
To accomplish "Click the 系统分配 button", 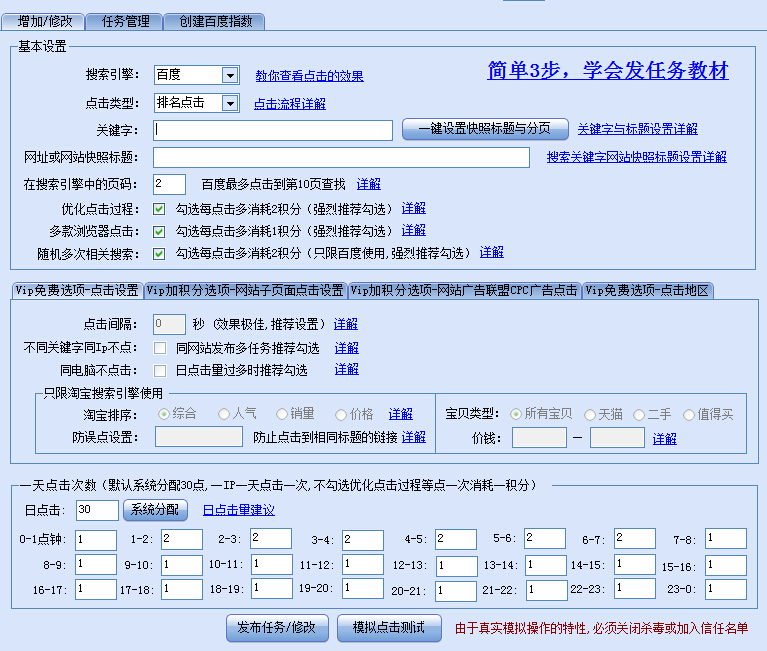I will [155, 510].
